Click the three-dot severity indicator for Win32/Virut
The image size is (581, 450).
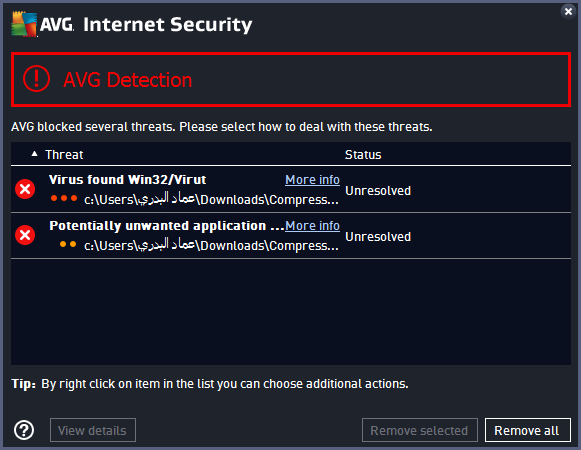click(x=64, y=198)
